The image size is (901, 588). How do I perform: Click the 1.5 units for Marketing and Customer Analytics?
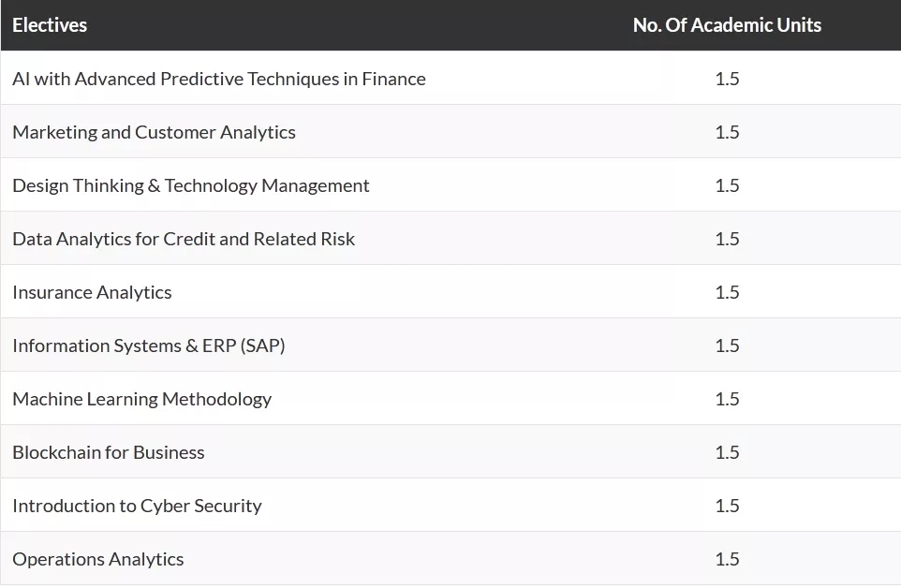pyautogui.click(x=727, y=132)
